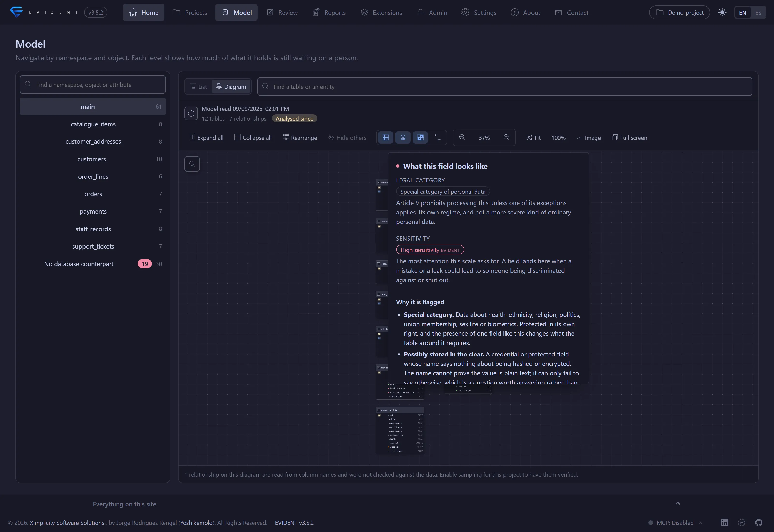Select staff_records in the sidebar
The width and height of the screenshot is (774, 532).
93,229
